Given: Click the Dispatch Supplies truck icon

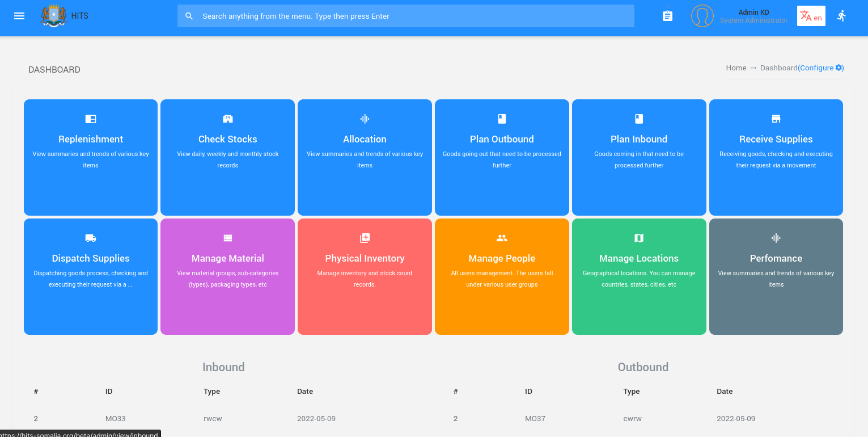Looking at the screenshot, I should click(x=91, y=238).
